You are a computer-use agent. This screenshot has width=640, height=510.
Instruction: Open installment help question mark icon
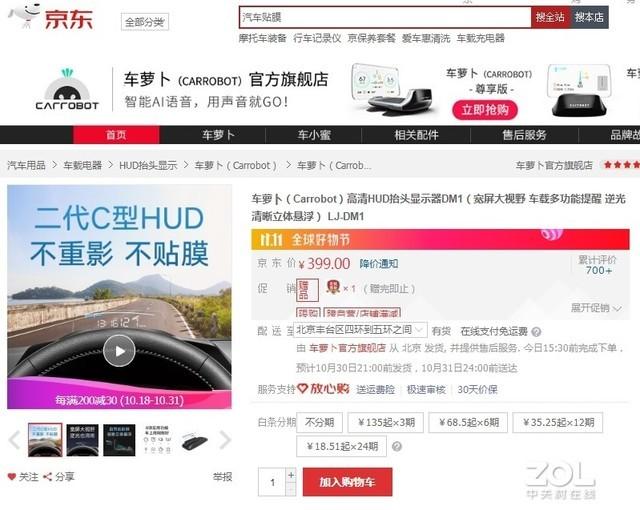click(x=396, y=446)
